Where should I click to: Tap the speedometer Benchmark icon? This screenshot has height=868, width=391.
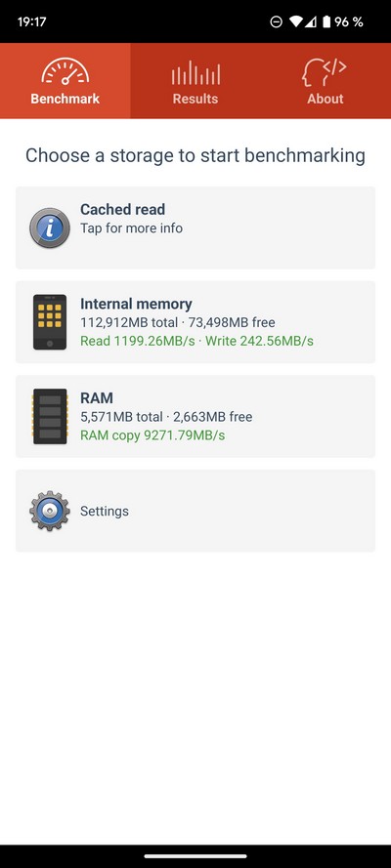[x=65, y=72]
